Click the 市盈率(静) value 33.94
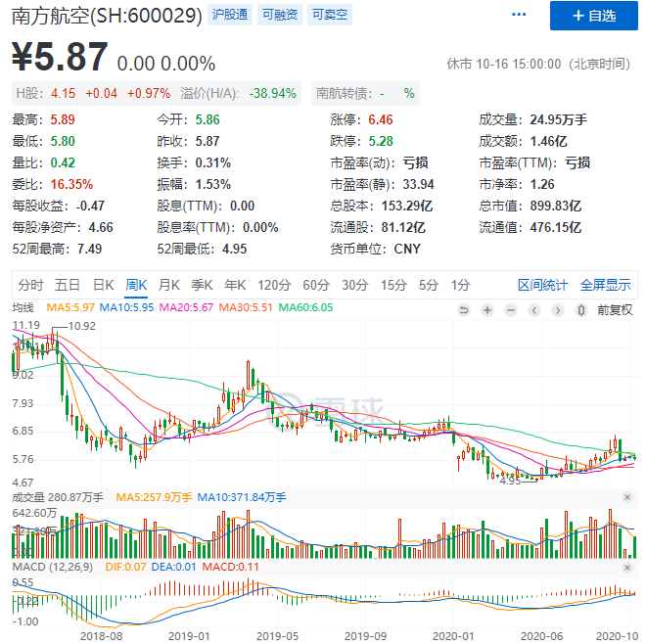The height and width of the screenshot is (644, 646). tap(419, 184)
